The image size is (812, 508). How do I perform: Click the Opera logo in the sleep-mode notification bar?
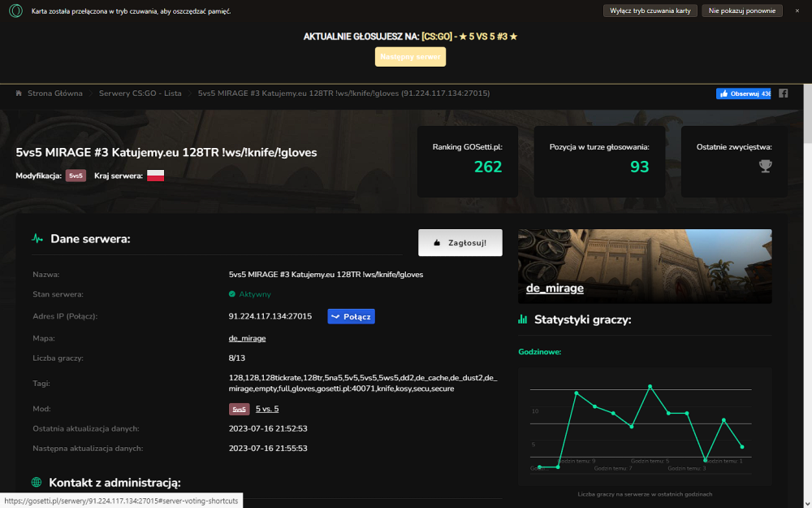pyautogui.click(x=16, y=11)
